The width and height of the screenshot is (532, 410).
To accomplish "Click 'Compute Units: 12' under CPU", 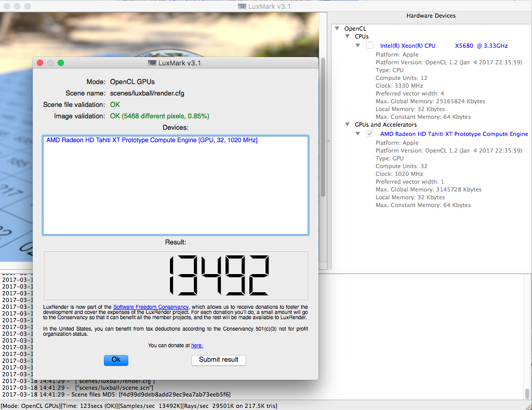I will click(x=402, y=78).
